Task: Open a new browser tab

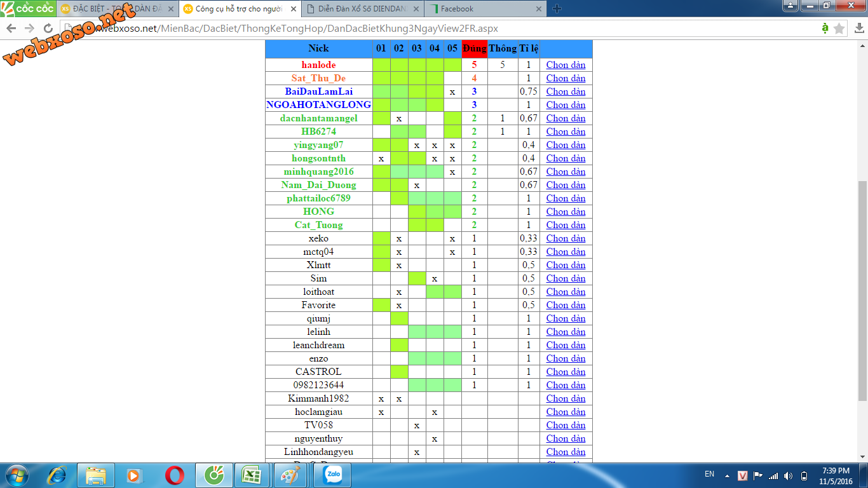Action: (x=557, y=8)
